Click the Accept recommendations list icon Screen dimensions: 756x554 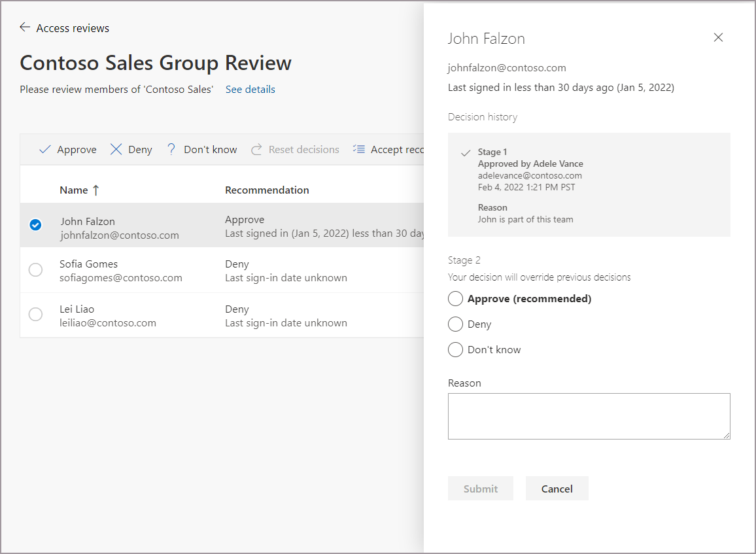(x=358, y=149)
